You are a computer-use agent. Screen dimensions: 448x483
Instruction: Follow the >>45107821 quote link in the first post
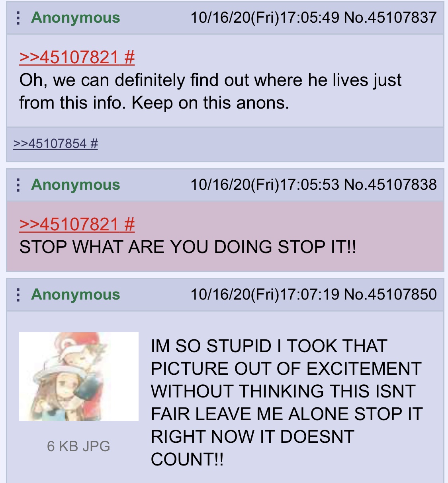[69, 57]
